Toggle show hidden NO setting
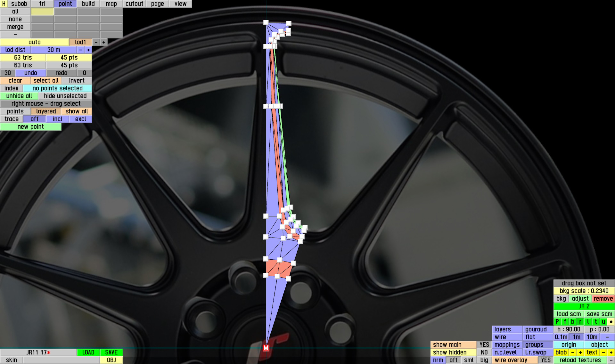This screenshot has height=364, width=615. pos(484,352)
